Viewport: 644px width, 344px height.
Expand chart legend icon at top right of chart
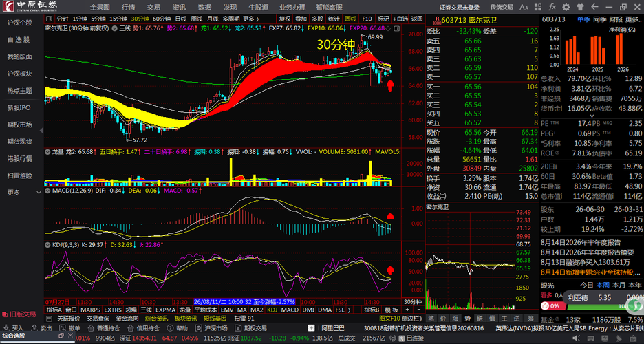pyautogui.click(x=396, y=28)
